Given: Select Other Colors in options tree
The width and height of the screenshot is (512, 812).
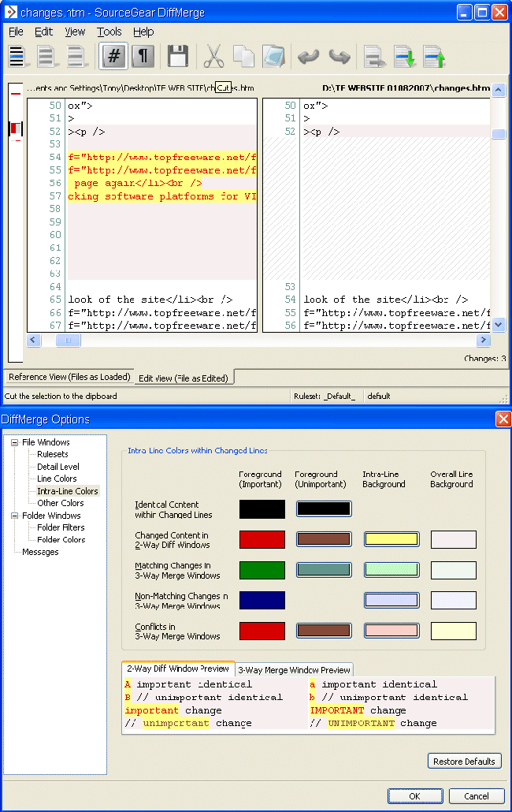Looking at the screenshot, I should click(x=60, y=503).
